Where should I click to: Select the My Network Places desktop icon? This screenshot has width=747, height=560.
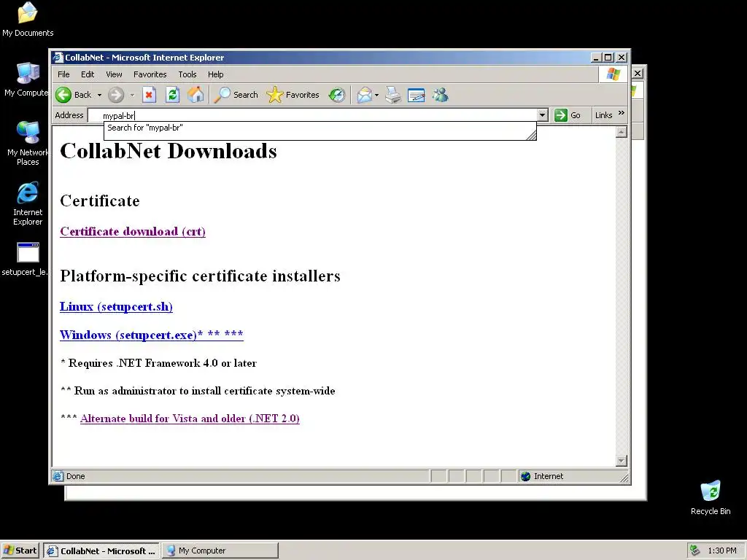coord(28,144)
